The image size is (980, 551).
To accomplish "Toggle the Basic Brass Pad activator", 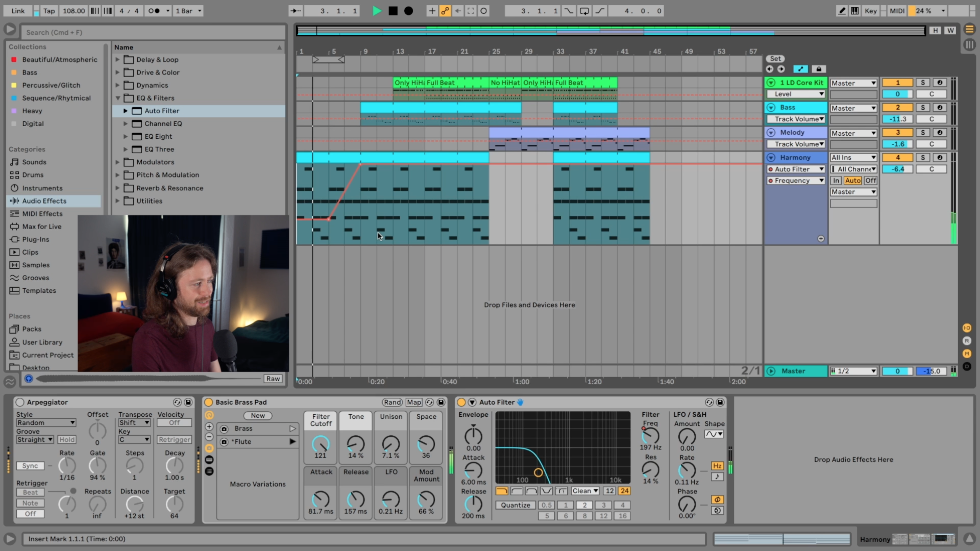I will click(209, 402).
